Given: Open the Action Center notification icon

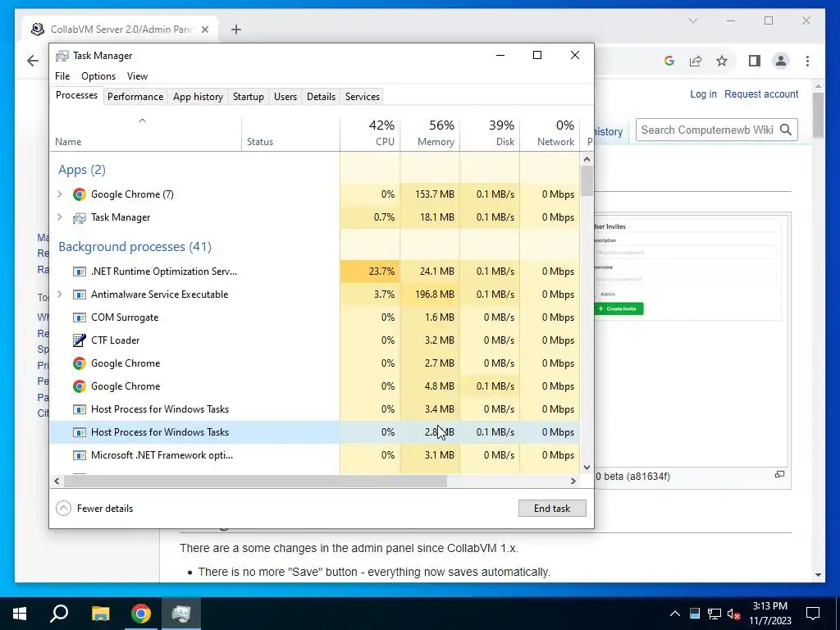Looking at the screenshot, I should (x=813, y=614).
